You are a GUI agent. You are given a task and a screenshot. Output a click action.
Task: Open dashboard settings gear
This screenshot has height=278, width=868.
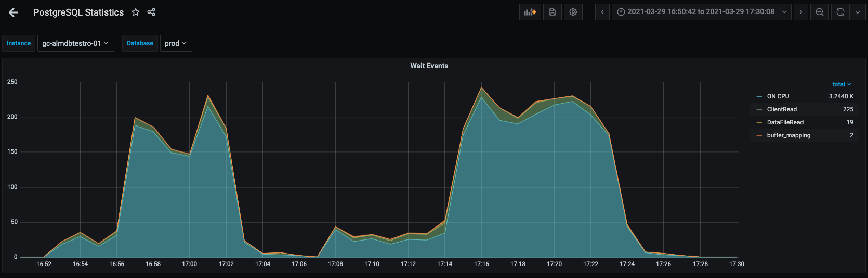[x=573, y=12]
